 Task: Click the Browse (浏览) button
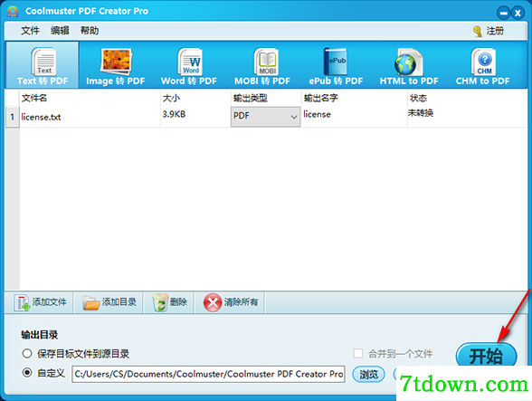click(368, 374)
